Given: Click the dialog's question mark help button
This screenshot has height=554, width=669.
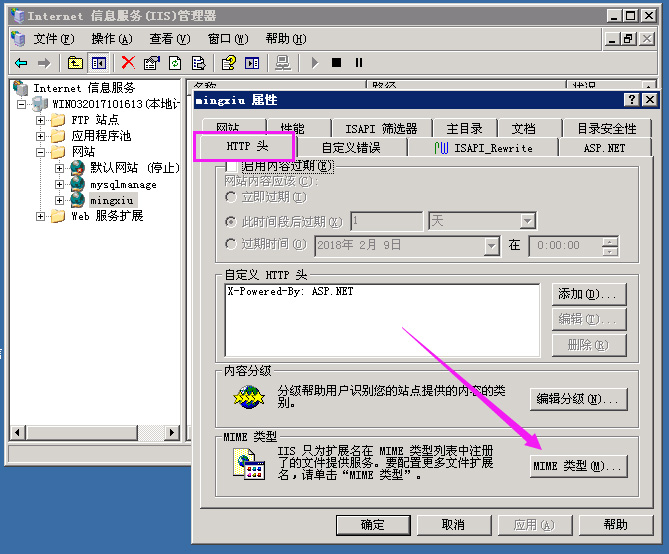Looking at the screenshot, I should [x=631, y=100].
